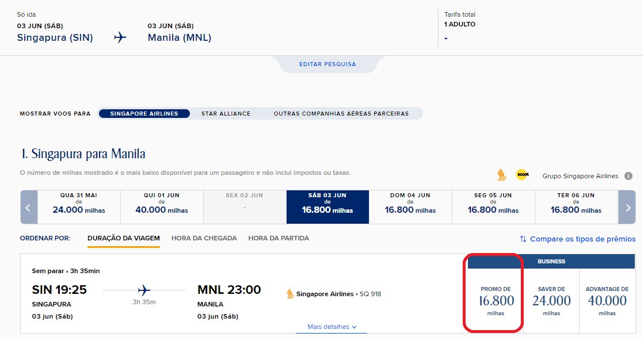
Task: Click the previous dates arrow in date carousel
Action: click(x=29, y=207)
